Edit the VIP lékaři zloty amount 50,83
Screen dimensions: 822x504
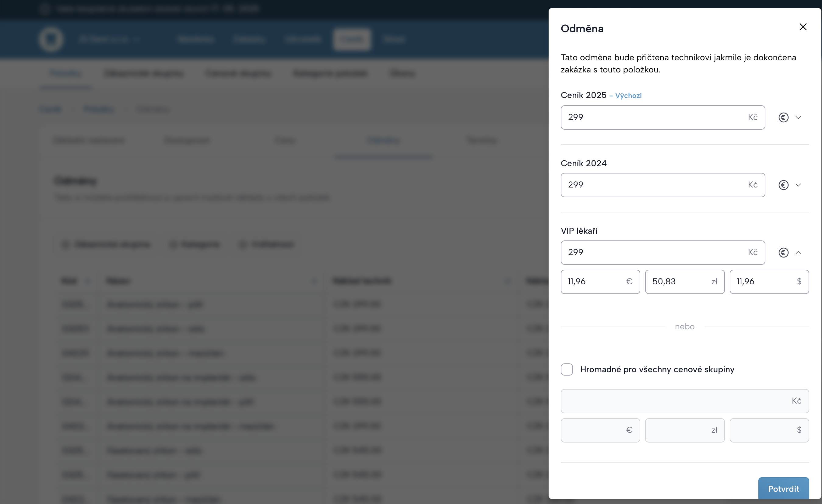point(685,282)
